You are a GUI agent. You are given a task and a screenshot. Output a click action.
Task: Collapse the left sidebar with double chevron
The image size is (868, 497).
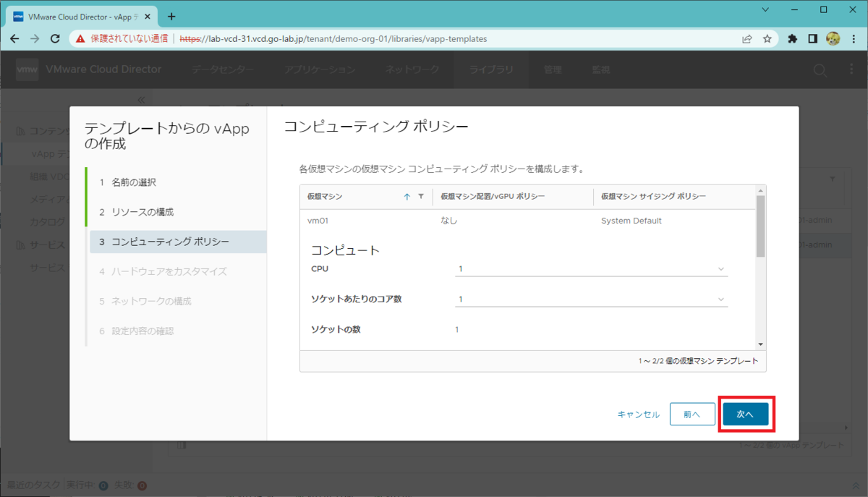(x=141, y=100)
